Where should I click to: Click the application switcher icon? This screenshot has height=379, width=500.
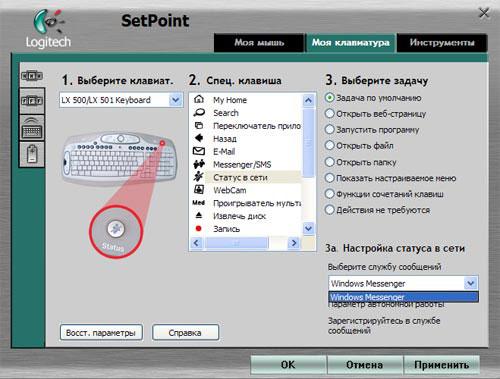pos(199,125)
